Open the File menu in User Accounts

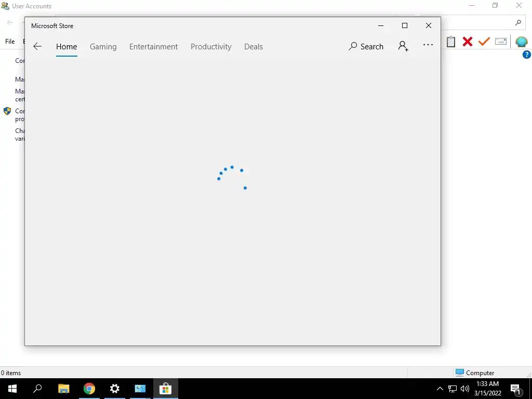pyautogui.click(x=10, y=42)
